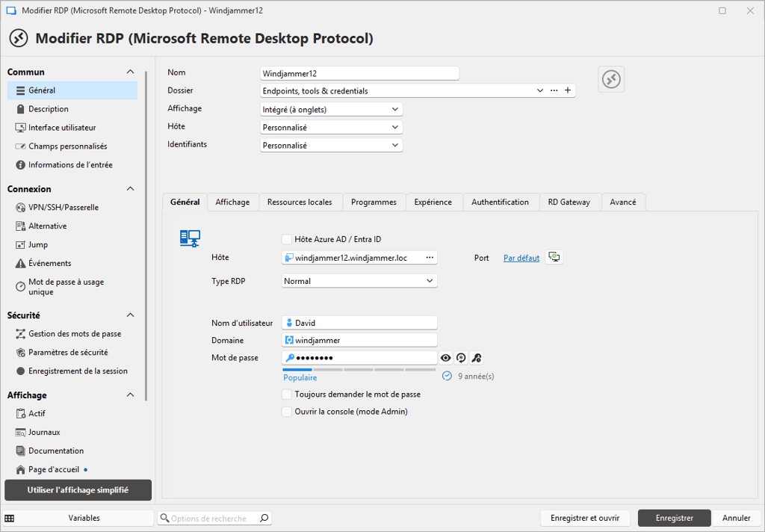
Task: Open the Type RDP dropdown
Action: pyautogui.click(x=358, y=280)
